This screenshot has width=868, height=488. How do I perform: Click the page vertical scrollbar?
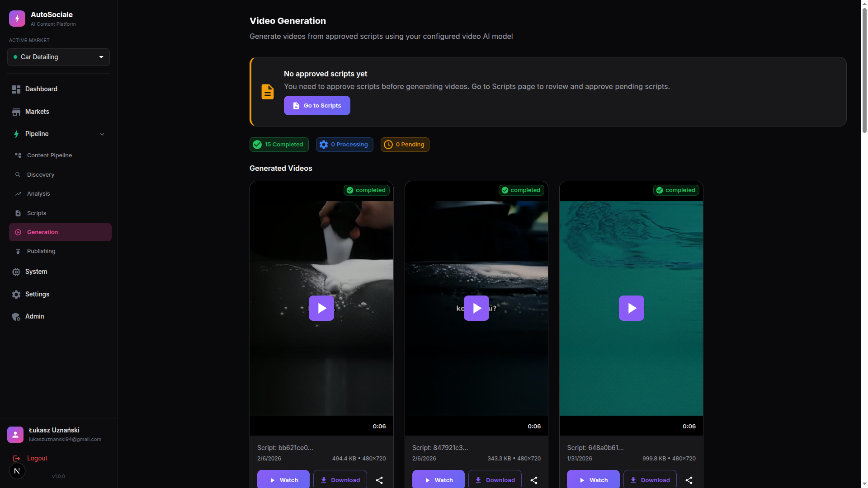point(864,68)
